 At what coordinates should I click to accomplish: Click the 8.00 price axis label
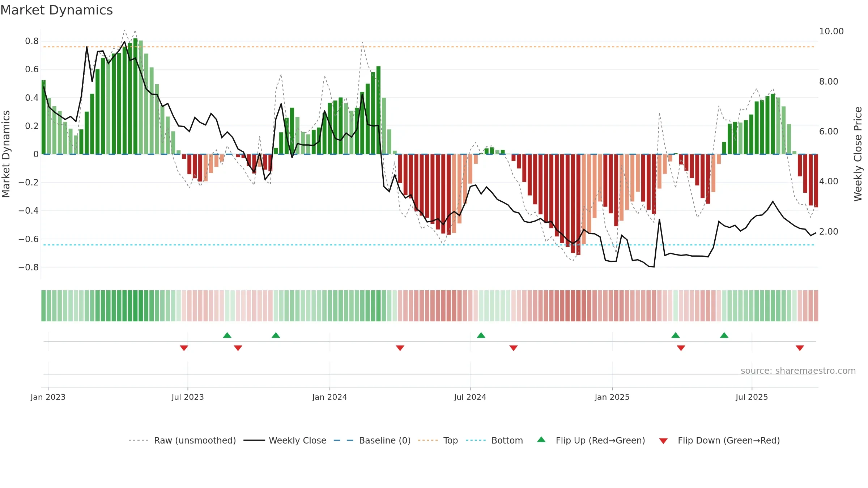coord(829,82)
